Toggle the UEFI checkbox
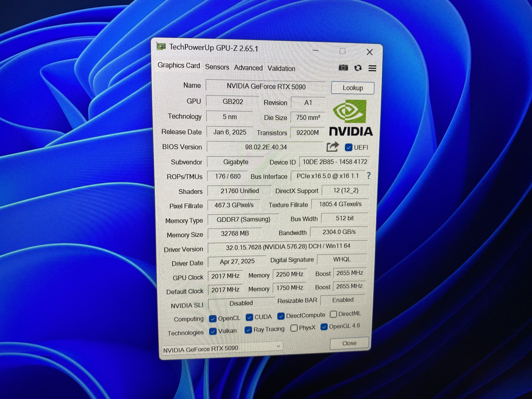Viewport: 532px width, 399px height. (x=348, y=147)
